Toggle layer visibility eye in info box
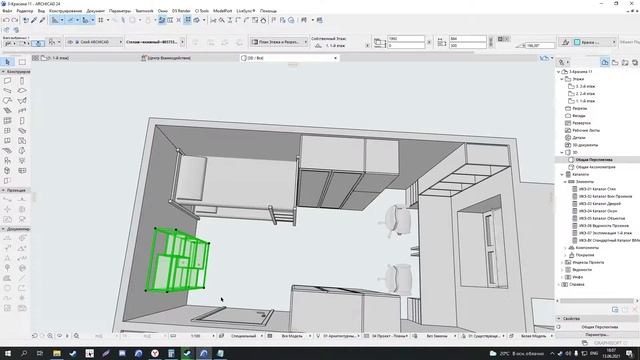The height and width of the screenshot is (360, 640). pos(71,42)
